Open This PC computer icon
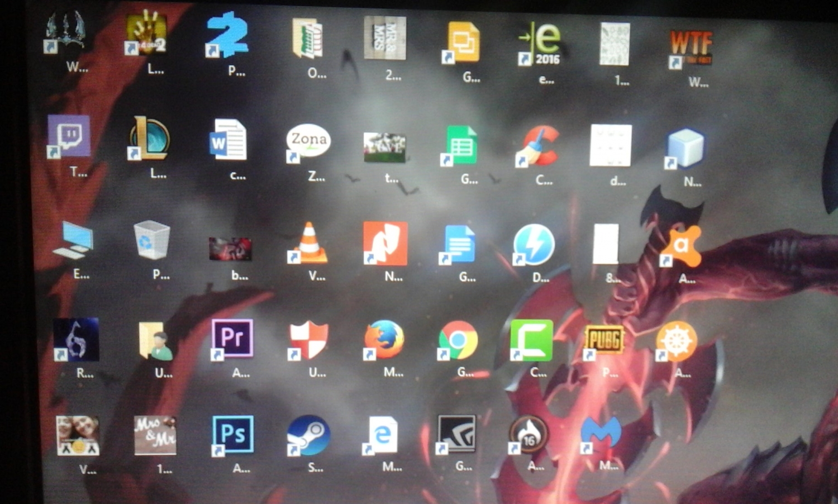 coord(74,240)
